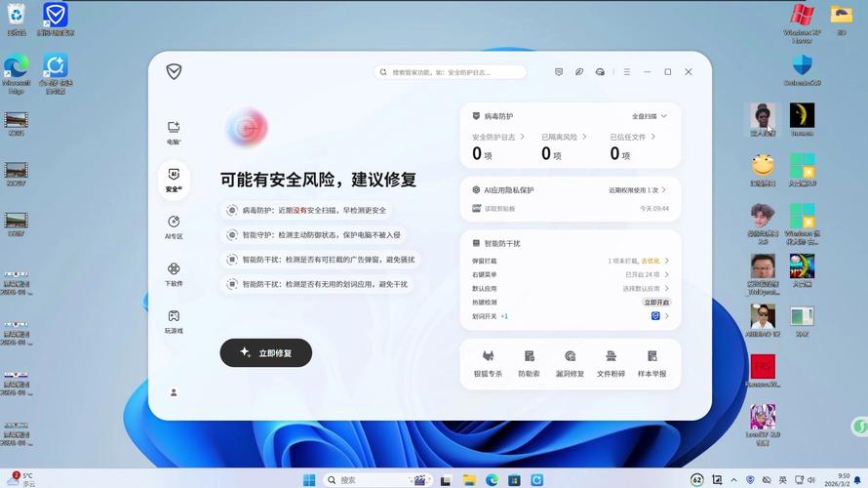The height and width of the screenshot is (488, 868).
Task: Open 下软件 software download section
Action: pyautogui.click(x=174, y=273)
